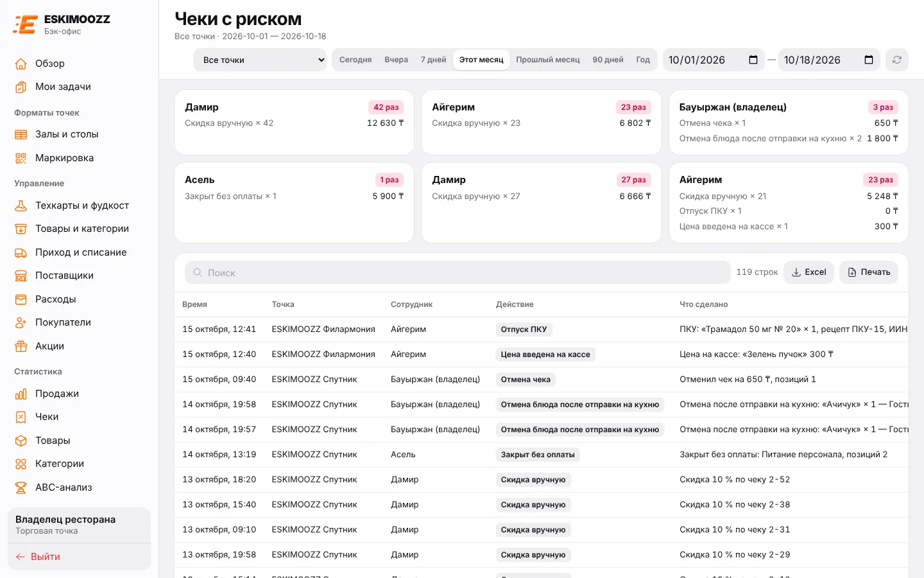The height and width of the screenshot is (578, 924).
Task: Click the Маркировка QR icon
Action: pos(21,158)
